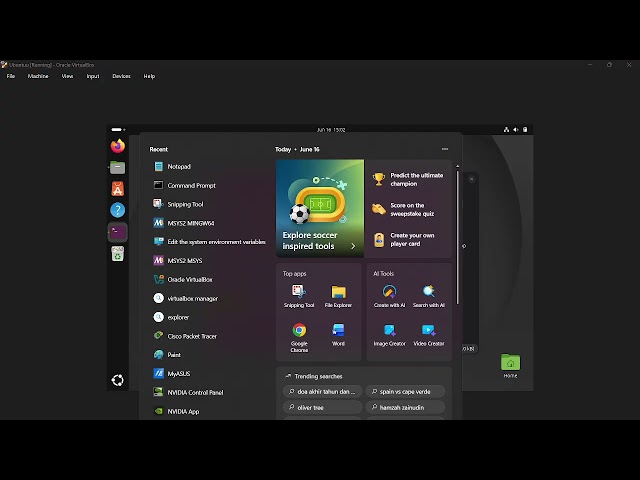Open Edit the system environment variables
Screen dimensions: 640x480
209,242
